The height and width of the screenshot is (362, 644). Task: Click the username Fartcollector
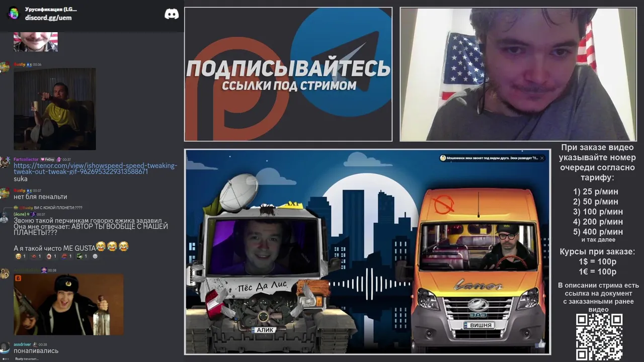(x=26, y=159)
